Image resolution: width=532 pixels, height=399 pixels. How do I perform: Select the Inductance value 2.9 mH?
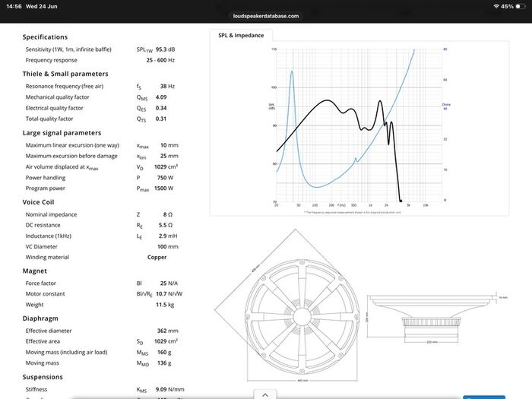pos(168,236)
